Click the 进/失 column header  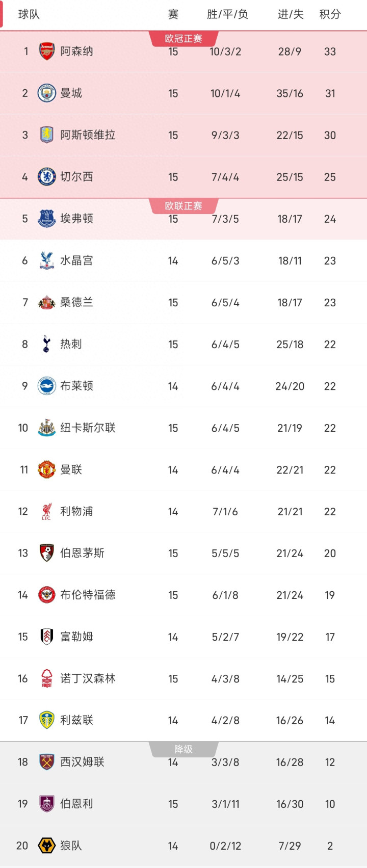click(x=291, y=14)
